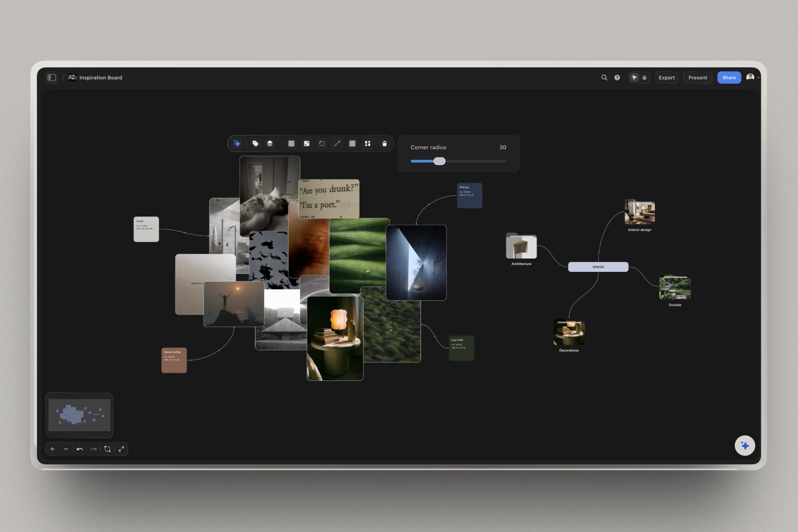The image size is (798, 532).
Task: Open the user avatar dropdown chevron
Action: coord(759,78)
